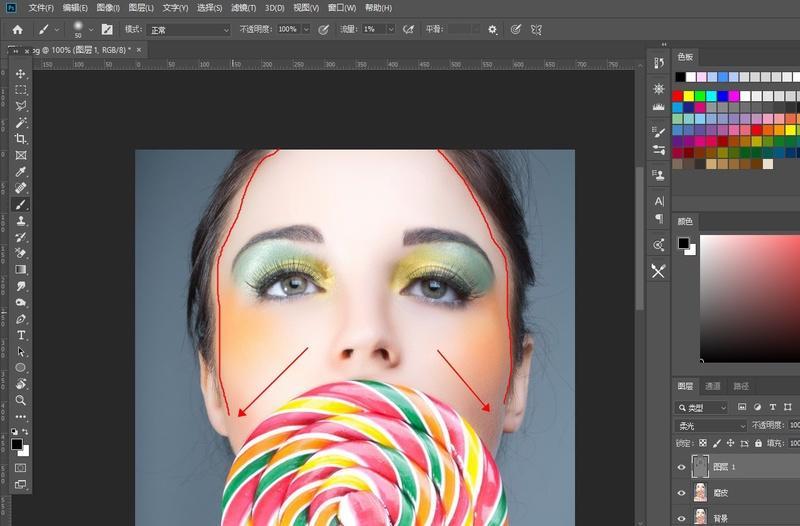Change screen mode icon in toolbox
This screenshot has width=800, height=526.
[x=20, y=484]
